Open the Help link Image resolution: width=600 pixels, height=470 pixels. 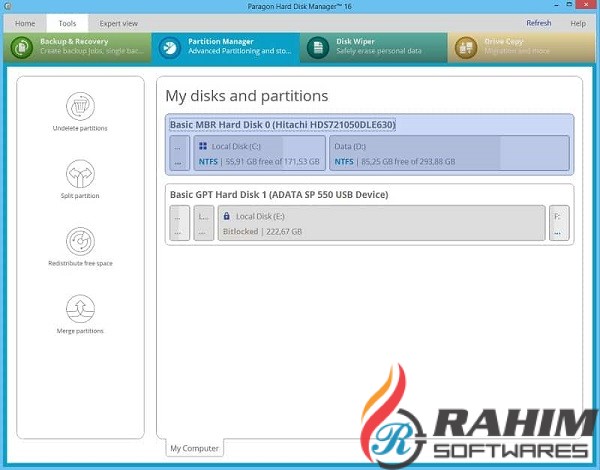click(x=578, y=23)
